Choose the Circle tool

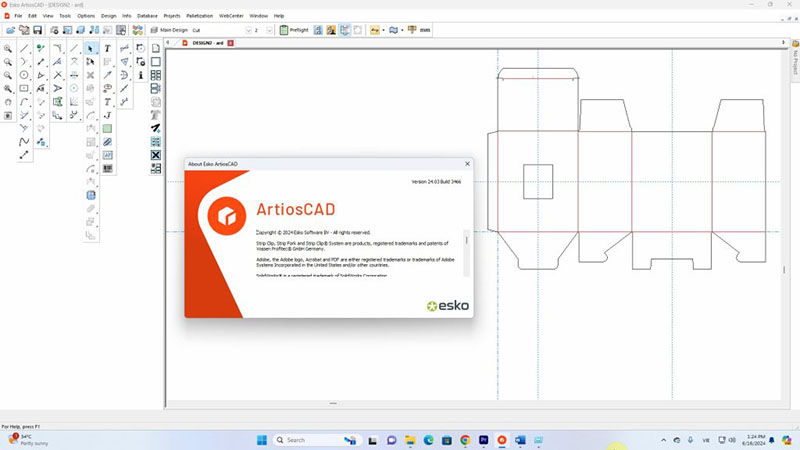click(24, 75)
